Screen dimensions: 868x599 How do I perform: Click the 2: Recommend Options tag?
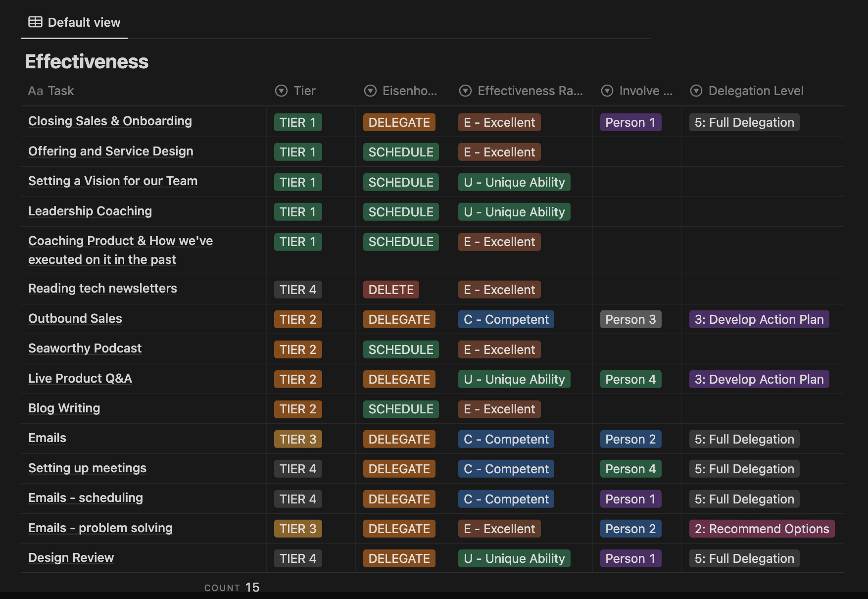[761, 529]
